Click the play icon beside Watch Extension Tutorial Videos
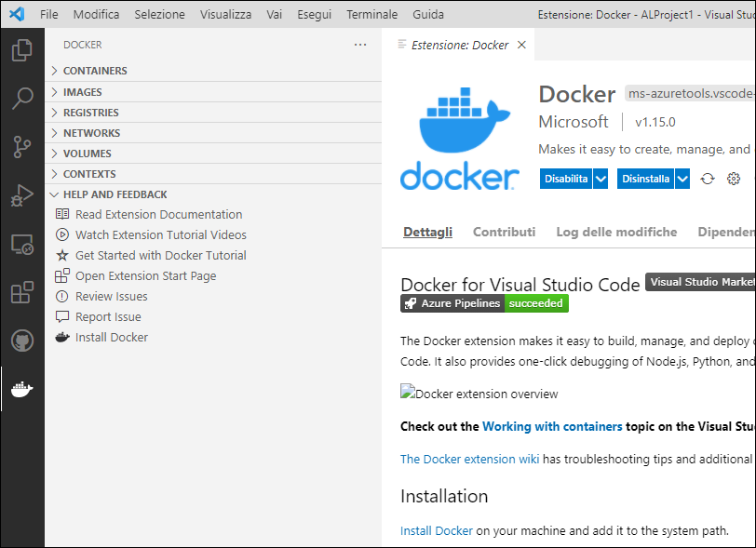 (62, 234)
